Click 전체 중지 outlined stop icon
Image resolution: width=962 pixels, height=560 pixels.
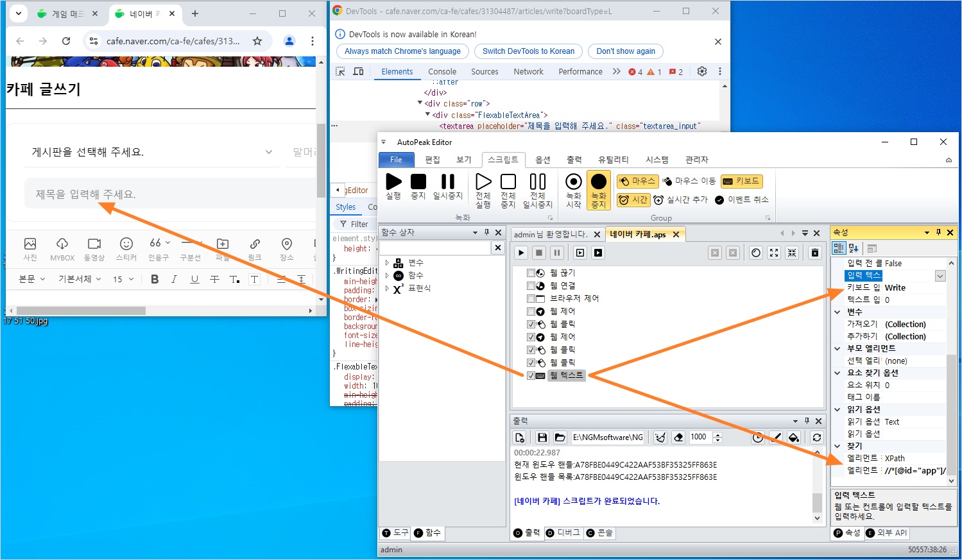(508, 182)
